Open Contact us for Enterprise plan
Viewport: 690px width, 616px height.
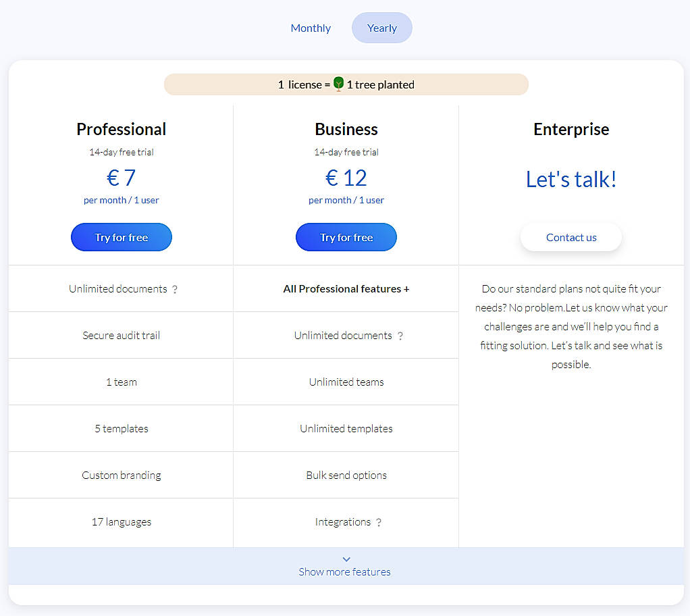click(570, 237)
